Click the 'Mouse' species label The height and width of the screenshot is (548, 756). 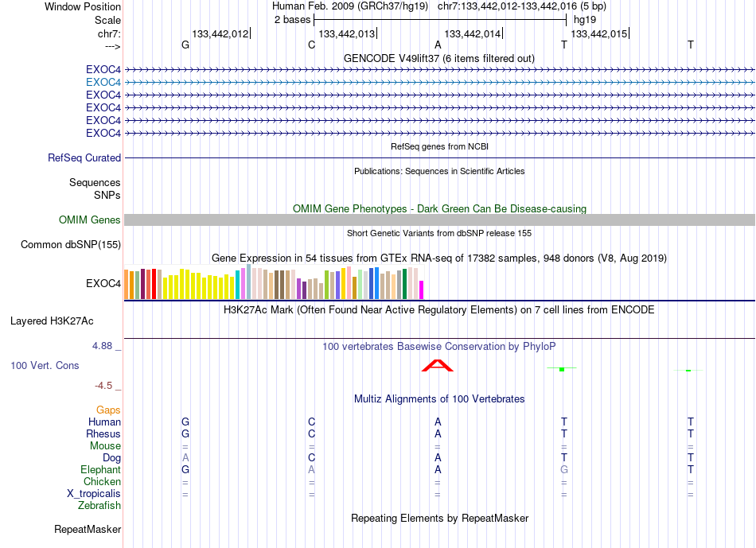point(105,446)
